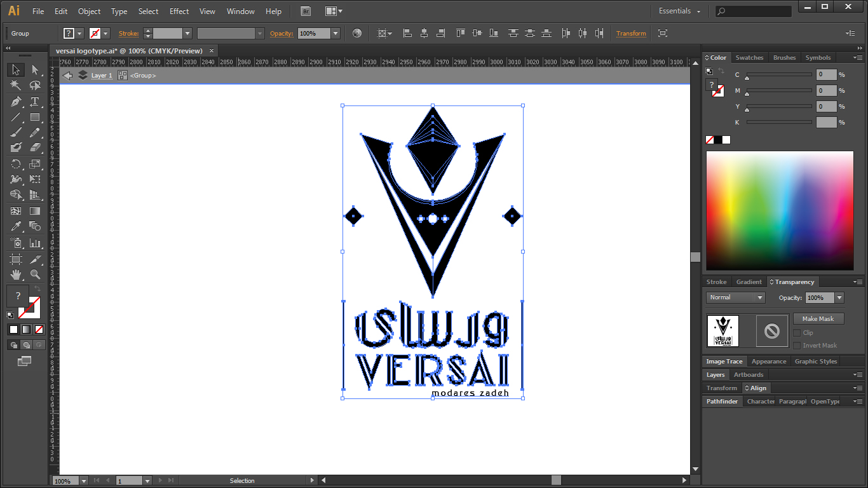The height and width of the screenshot is (488, 868).
Task: Select the Column Graph tool
Action: click(35, 243)
